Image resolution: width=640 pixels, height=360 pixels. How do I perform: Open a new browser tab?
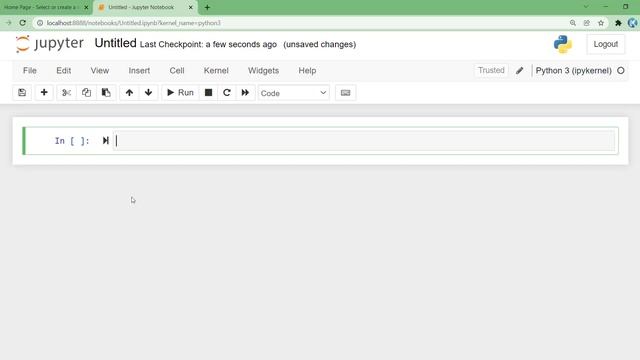(x=207, y=7)
